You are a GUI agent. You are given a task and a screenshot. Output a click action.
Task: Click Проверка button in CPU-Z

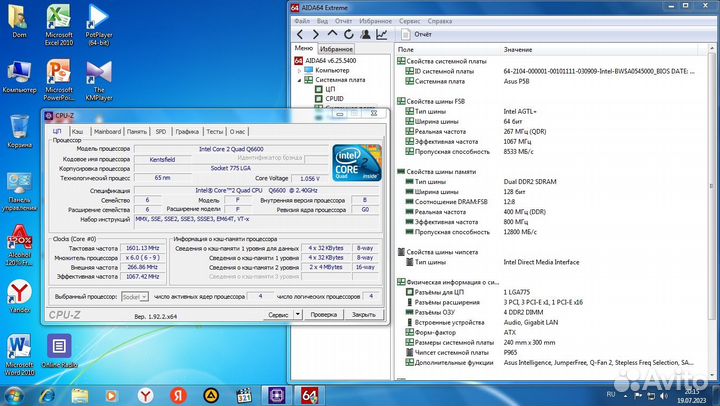(324, 315)
